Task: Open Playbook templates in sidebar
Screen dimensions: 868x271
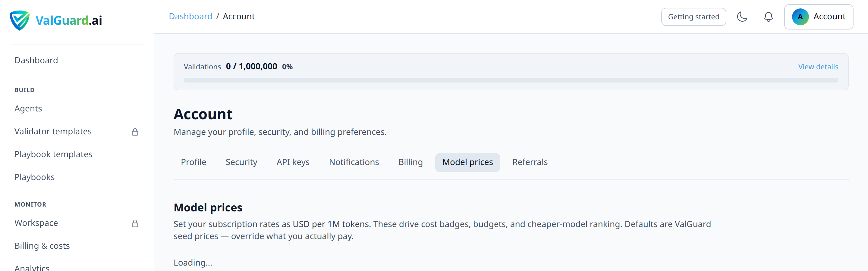Action: coord(77,154)
